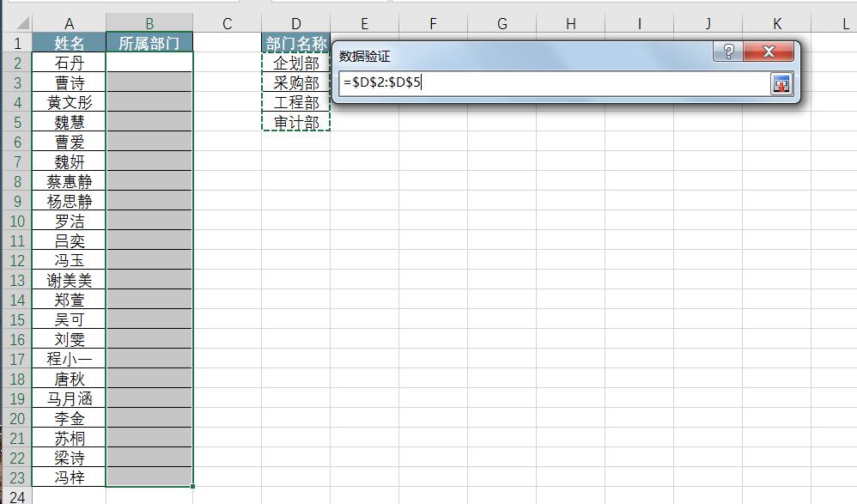Click the name cell 梁诗
This screenshot has height=504, width=857.
pos(69,458)
